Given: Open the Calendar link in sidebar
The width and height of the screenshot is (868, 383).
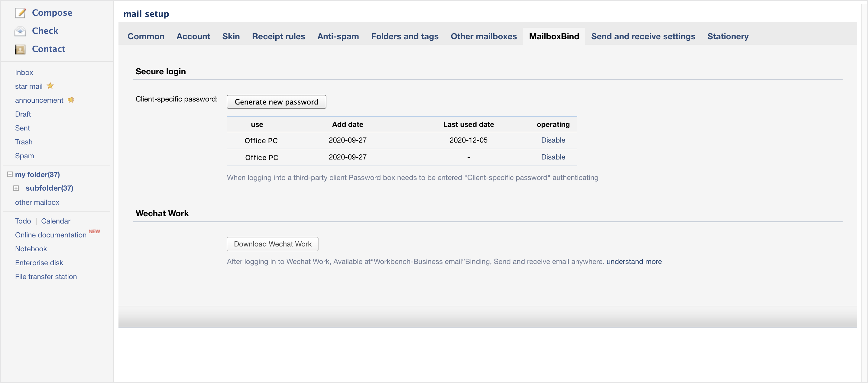Looking at the screenshot, I should coord(56,221).
